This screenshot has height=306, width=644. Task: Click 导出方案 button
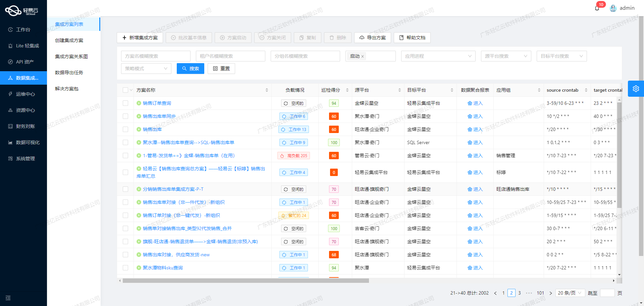(372, 38)
